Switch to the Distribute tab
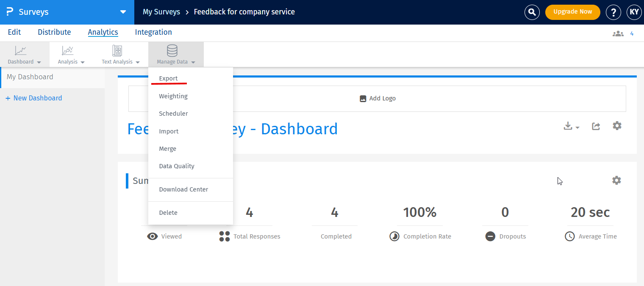644x286 pixels. click(x=54, y=32)
